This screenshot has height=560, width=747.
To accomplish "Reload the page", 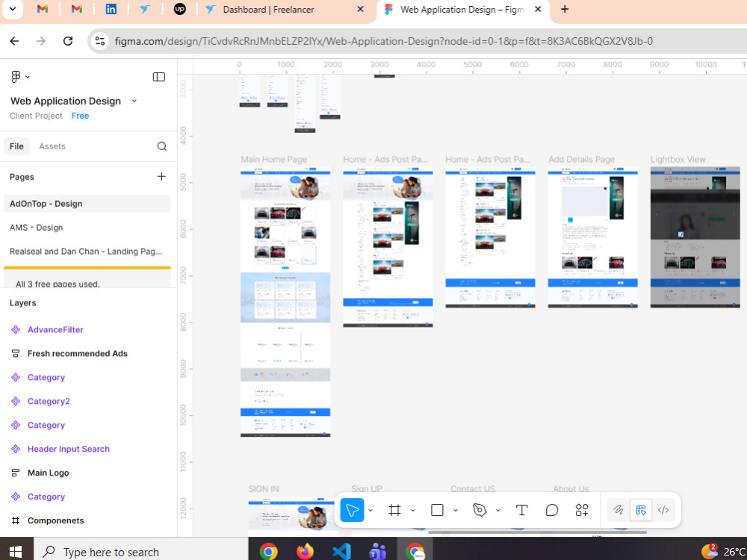I will (68, 41).
